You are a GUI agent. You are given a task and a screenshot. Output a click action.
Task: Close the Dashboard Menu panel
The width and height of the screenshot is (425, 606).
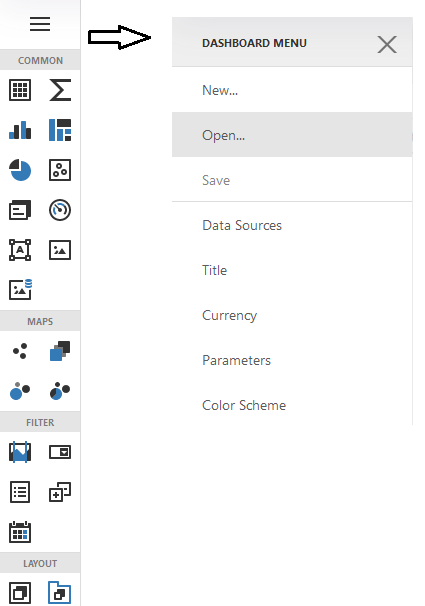[x=387, y=44]
